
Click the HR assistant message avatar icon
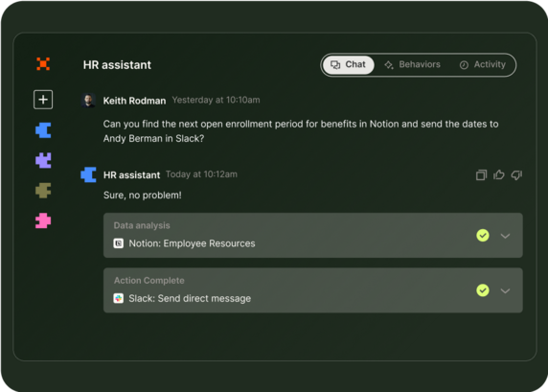pos(88,174)
